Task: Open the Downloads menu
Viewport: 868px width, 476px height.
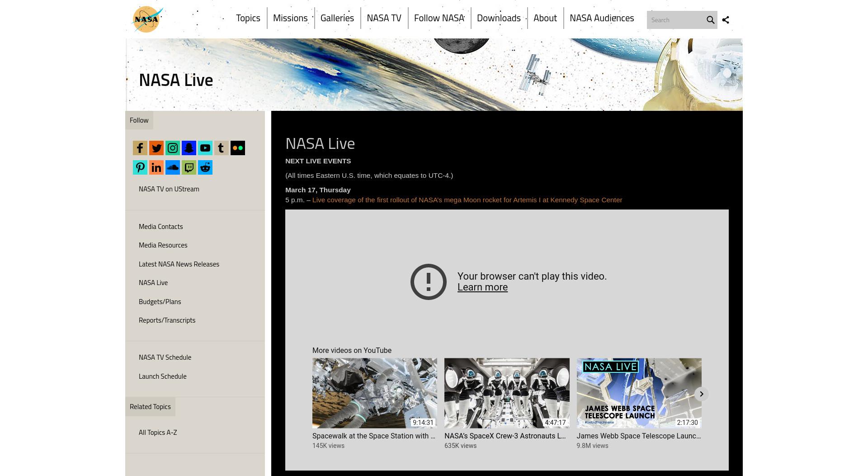Action: click(x=499, y=18)
